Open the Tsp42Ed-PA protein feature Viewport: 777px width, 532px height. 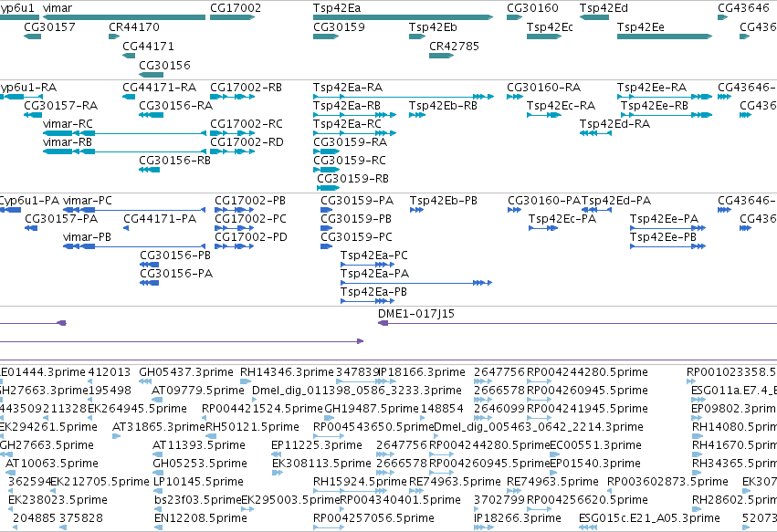(x=596, y=210)
